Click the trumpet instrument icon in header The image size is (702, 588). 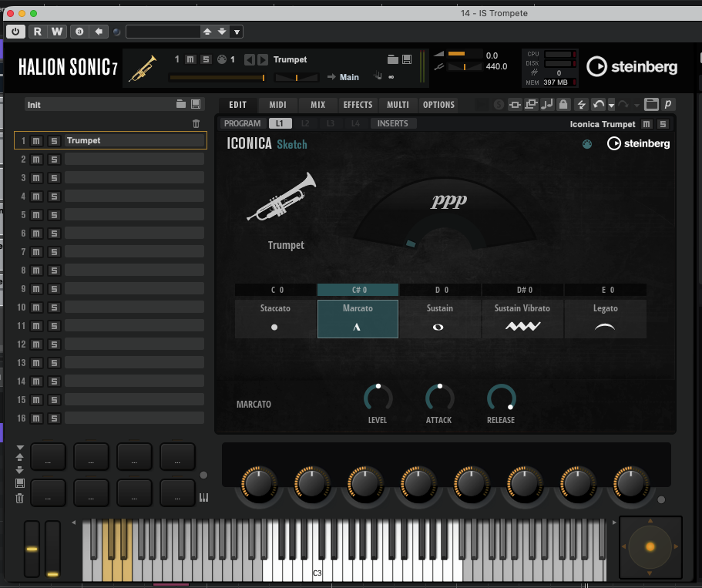143,68
